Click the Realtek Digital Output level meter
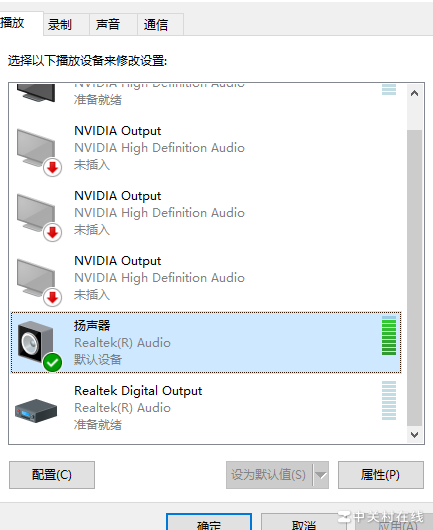The width and height of the screenshot is (433, 530). click(389, 401)
